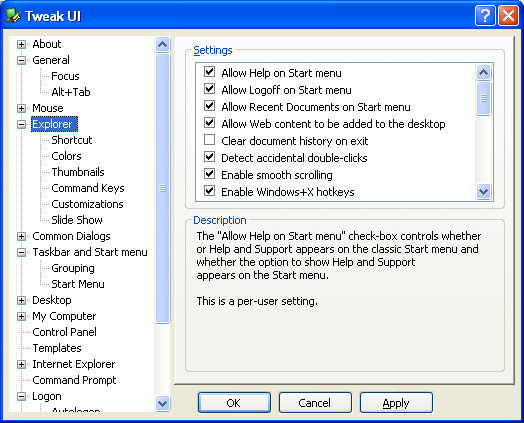Toggle Allow Recent Documents on Start menu

[210, 106]
